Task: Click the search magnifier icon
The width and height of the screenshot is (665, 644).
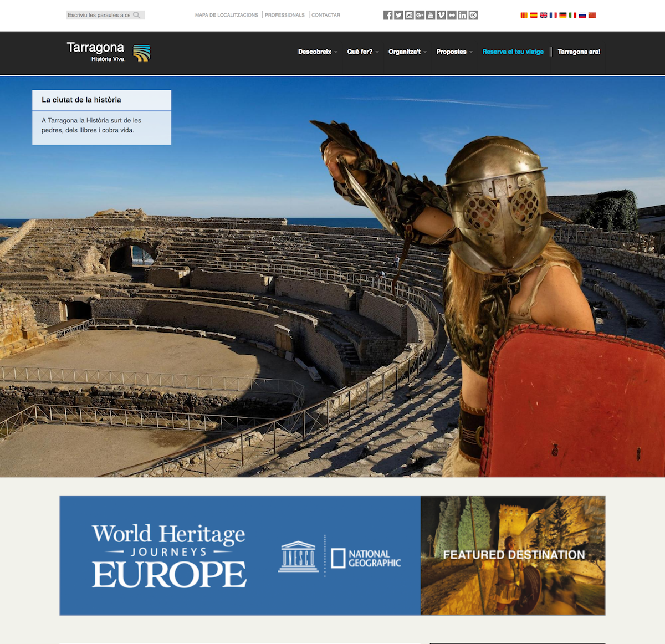Action: [x=137, y=15]
